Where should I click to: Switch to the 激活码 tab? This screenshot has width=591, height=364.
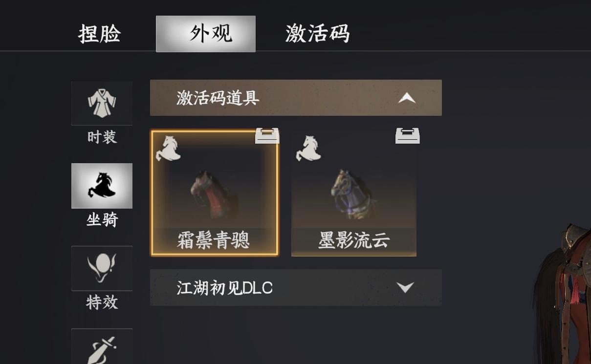pyautogui.click(x=317, y=34)
